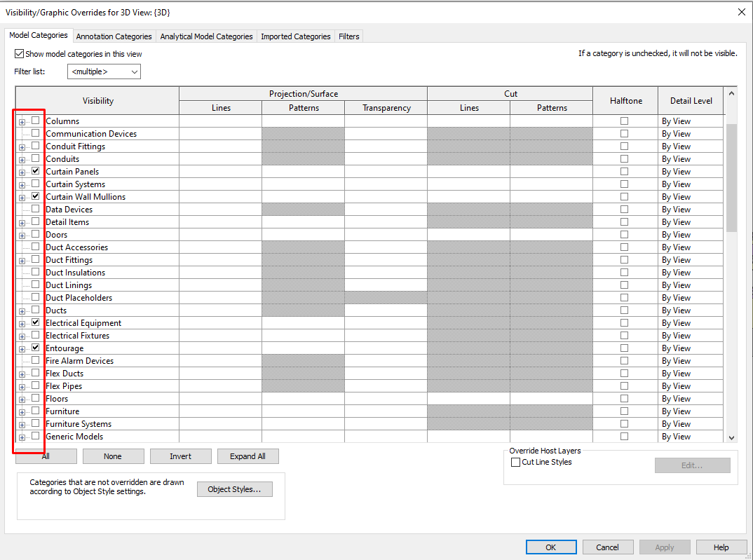Select the Duct Placeholders row label
This screenshot has width=753, height=560.
[79, 297]
